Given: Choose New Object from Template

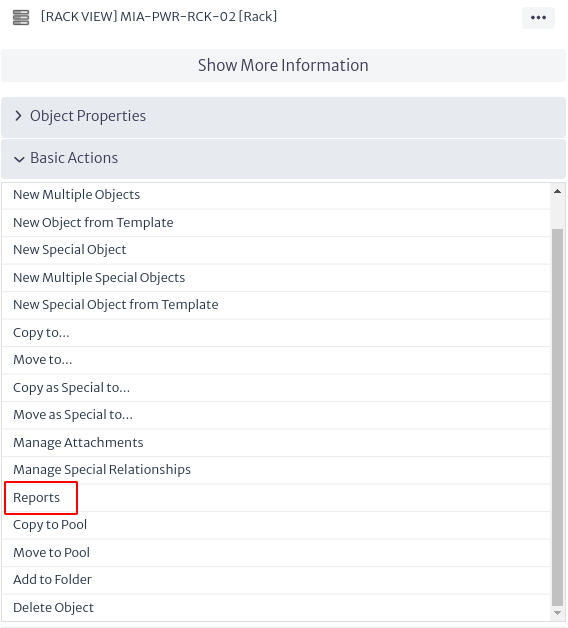Looking at the screenshot, I should (276, 223).
